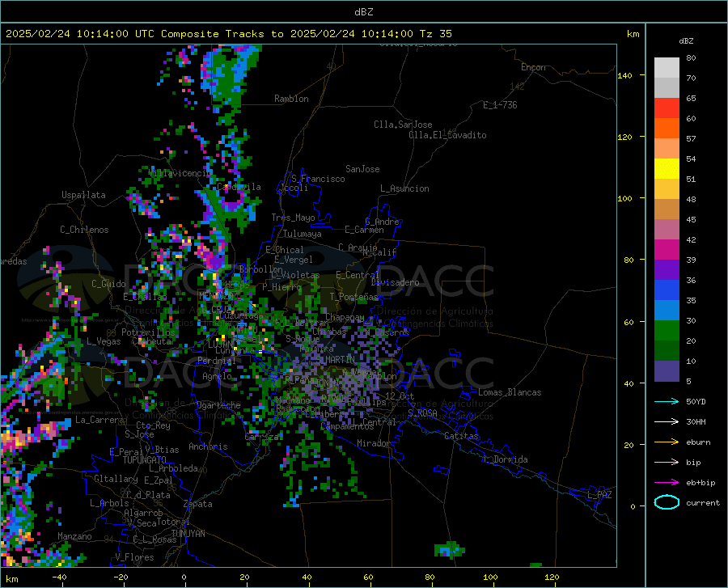The height and width of the screenshot is (588, 728).
Task: Click the Clla.El_Cavadito map label
Action: pyautogui.click(x=447, y=135)
